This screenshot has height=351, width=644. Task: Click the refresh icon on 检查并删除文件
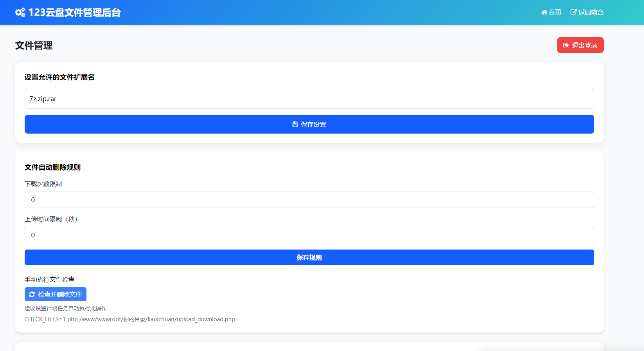coord(32,295)
